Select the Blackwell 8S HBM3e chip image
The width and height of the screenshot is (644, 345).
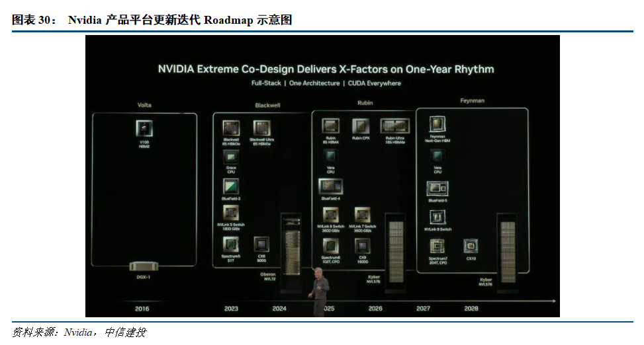[x=231, y=128]
